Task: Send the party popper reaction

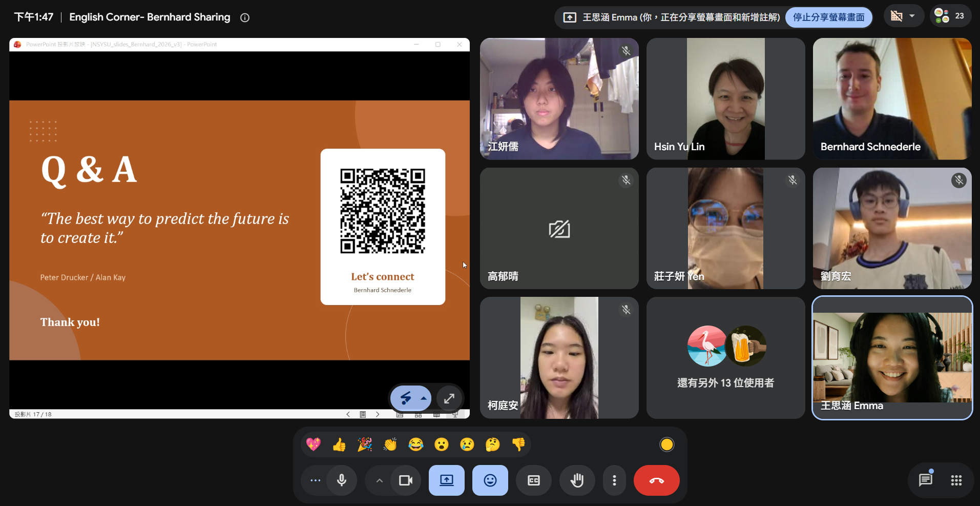Action: (x=365, y=444)
